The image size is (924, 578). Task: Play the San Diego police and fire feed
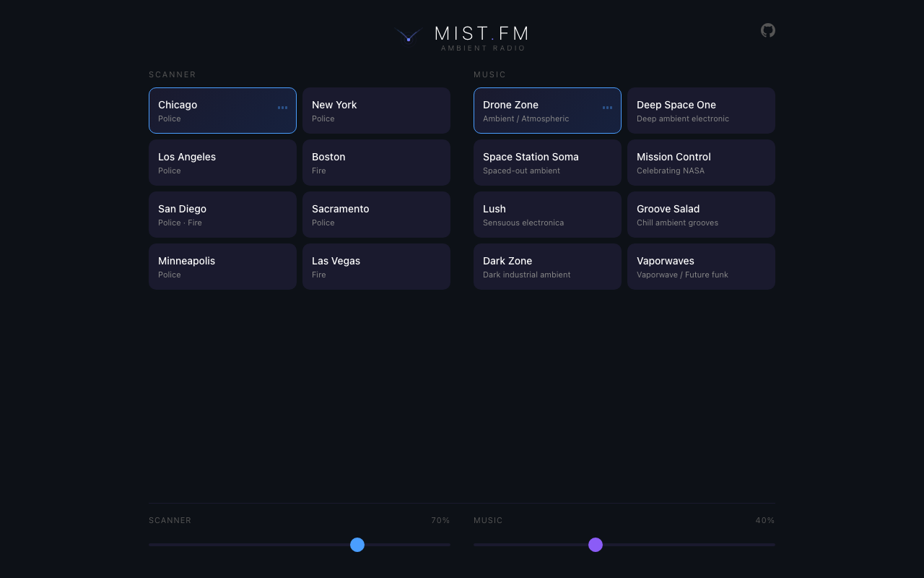coord(222,215)
